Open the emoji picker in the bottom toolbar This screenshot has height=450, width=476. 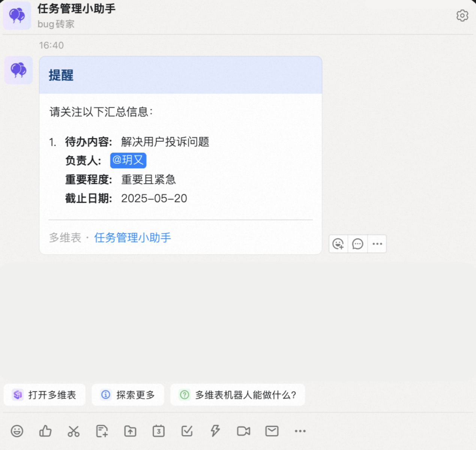click(17, 431)
